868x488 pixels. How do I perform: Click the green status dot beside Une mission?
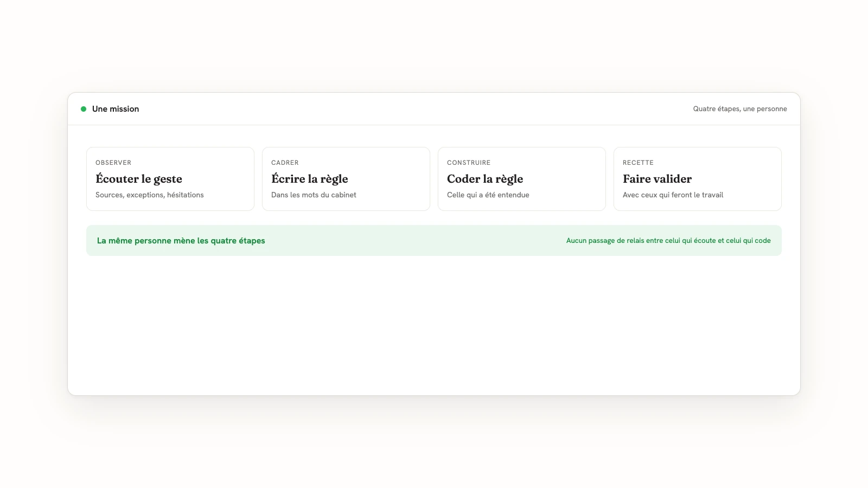pos(84,109)
